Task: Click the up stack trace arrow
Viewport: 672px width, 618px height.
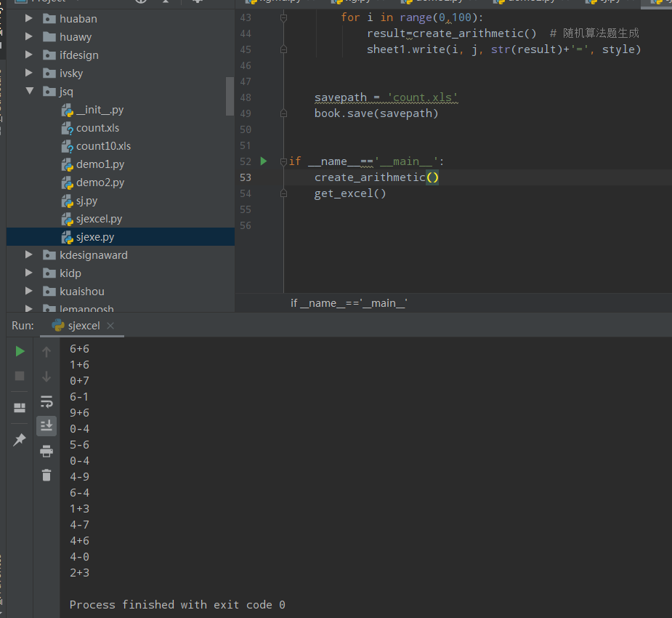Action: 46,352
